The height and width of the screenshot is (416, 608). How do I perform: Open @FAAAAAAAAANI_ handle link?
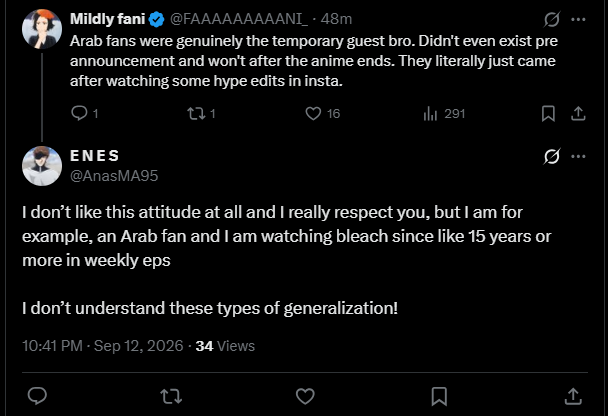(239, 19)
